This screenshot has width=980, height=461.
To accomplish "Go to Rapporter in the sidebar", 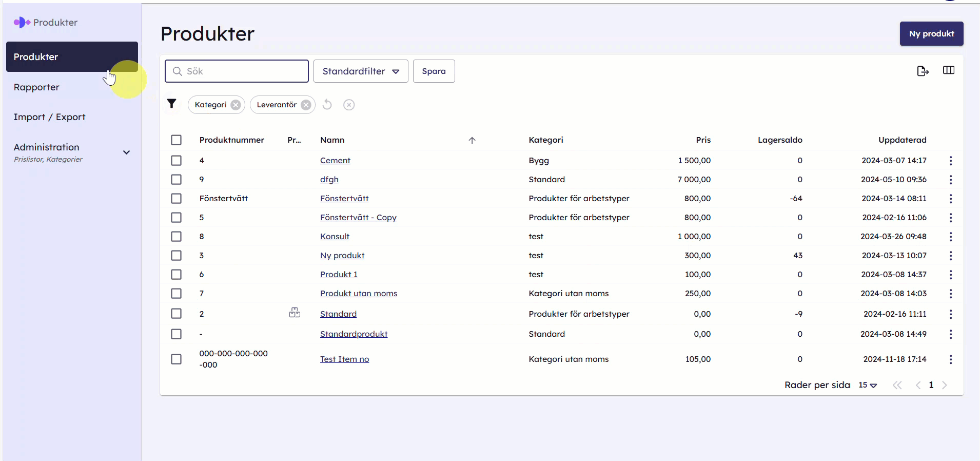I will click(x=36, y=87).
